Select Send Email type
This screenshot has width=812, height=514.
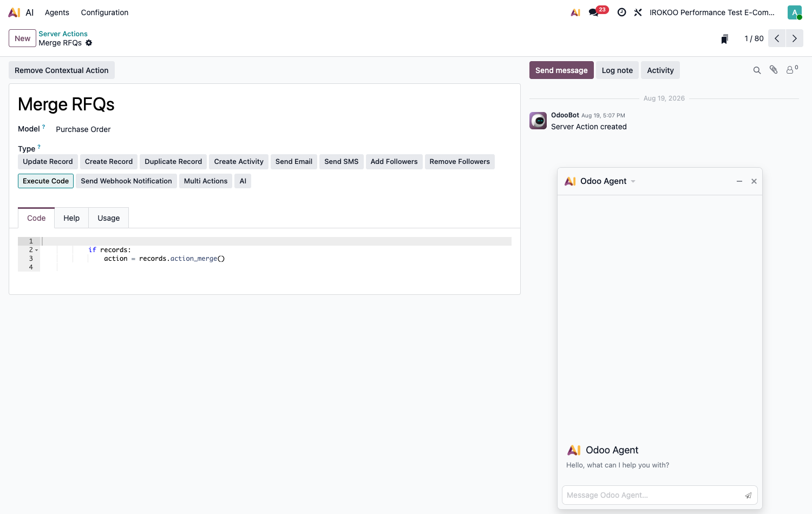tap(294, 162)
